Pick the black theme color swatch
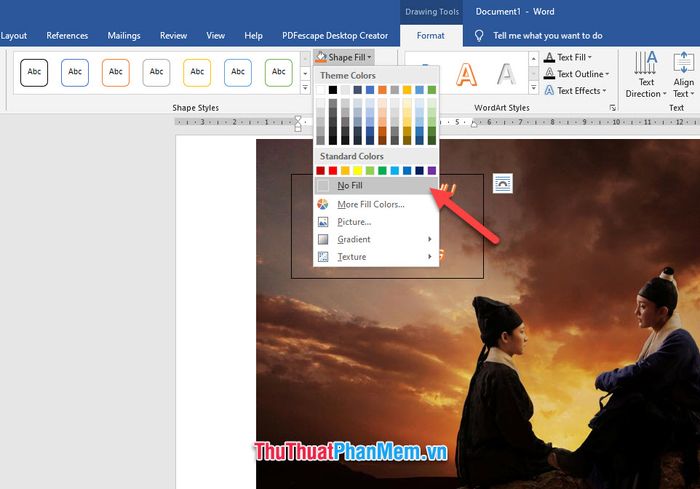Image resolution: width=700 pixels, height=489 pixels. coord(333,90)
